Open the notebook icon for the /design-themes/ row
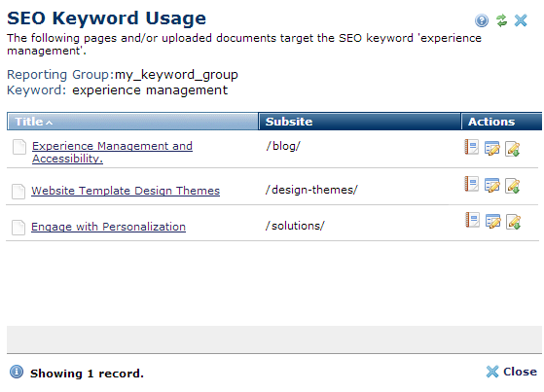The height and width of the screenshot is (392, 544). (471, 184)
